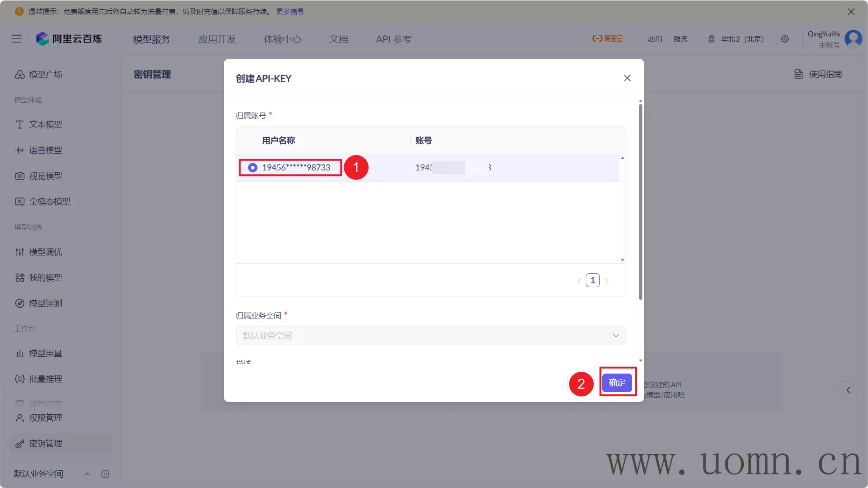Click the user avatar icon
This screenshot has height=488, width=868.
(x=853, y=38)
